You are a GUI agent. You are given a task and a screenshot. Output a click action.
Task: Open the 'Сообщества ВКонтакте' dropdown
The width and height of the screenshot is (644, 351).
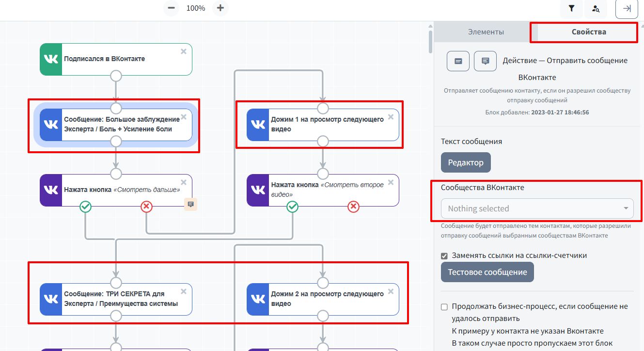click(x=537, y=208)
